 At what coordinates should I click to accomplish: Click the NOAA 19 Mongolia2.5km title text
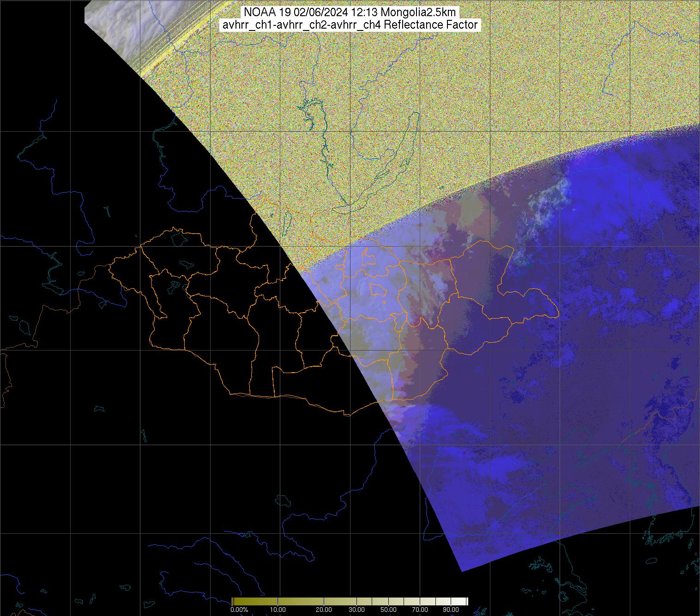point(350,12)
